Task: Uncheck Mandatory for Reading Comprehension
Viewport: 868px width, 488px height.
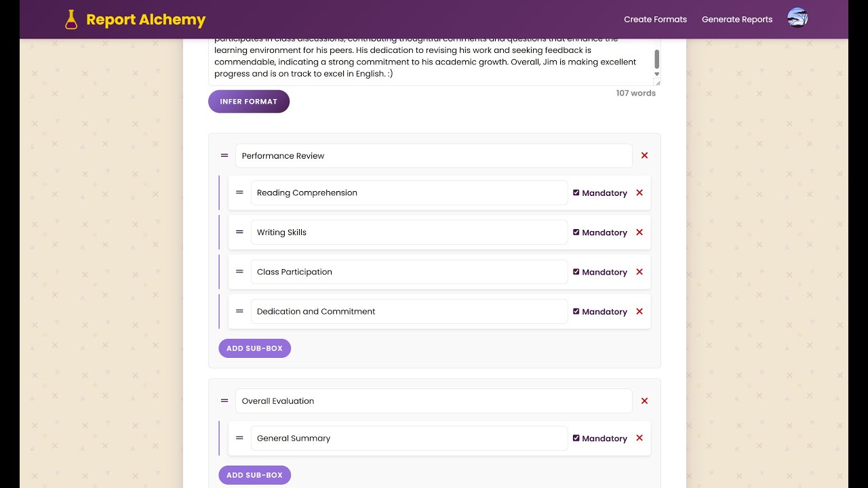Action: point(576,192)
